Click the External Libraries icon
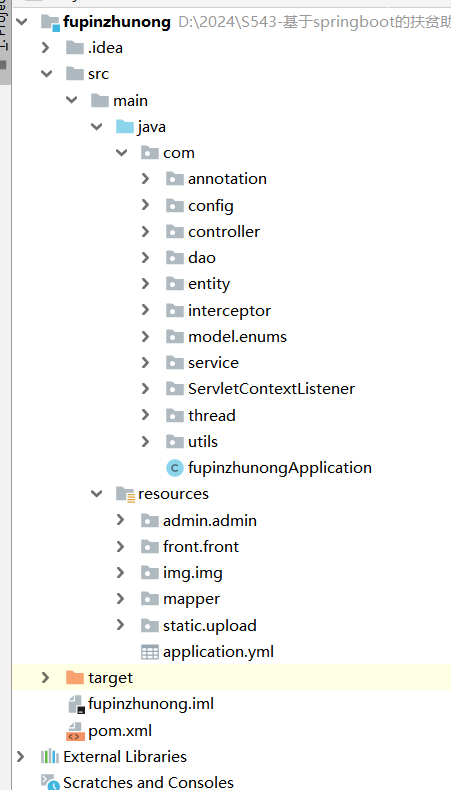Screen dimensions: 451x790 [49, 757]
